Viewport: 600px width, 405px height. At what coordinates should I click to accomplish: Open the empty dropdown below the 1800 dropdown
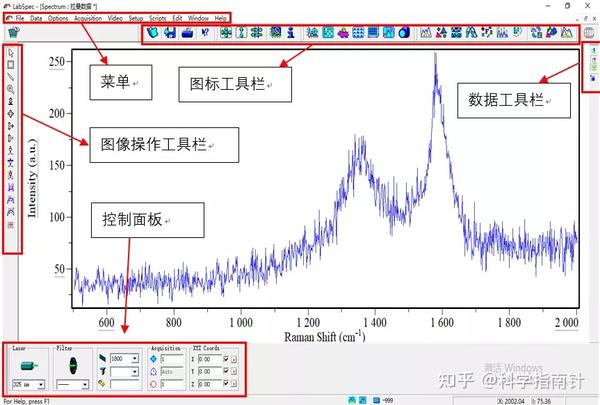tap(135, 371)
